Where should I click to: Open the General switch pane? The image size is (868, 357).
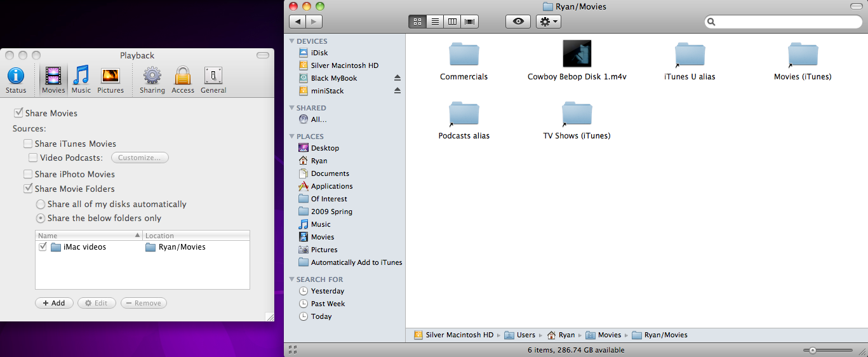pos(213,81)
